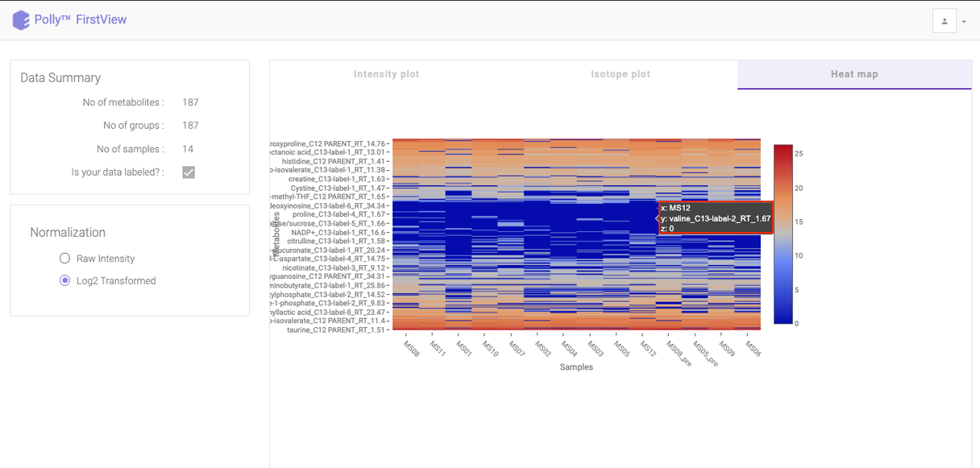Click the MS07 sample axis label
The height and width of the screenshot is (468, 980).
pyautogui.click(x=517, y=347)
